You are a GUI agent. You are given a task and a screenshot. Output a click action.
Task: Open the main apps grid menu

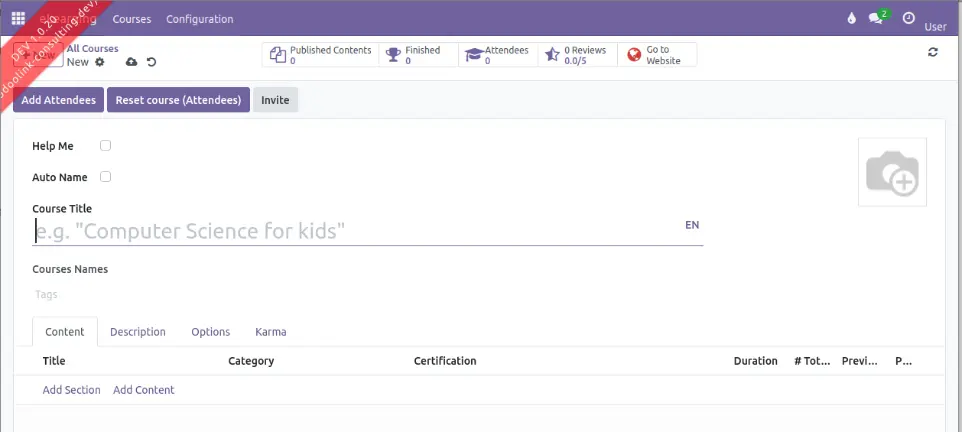pyautogui.click(x=18, y=18)
